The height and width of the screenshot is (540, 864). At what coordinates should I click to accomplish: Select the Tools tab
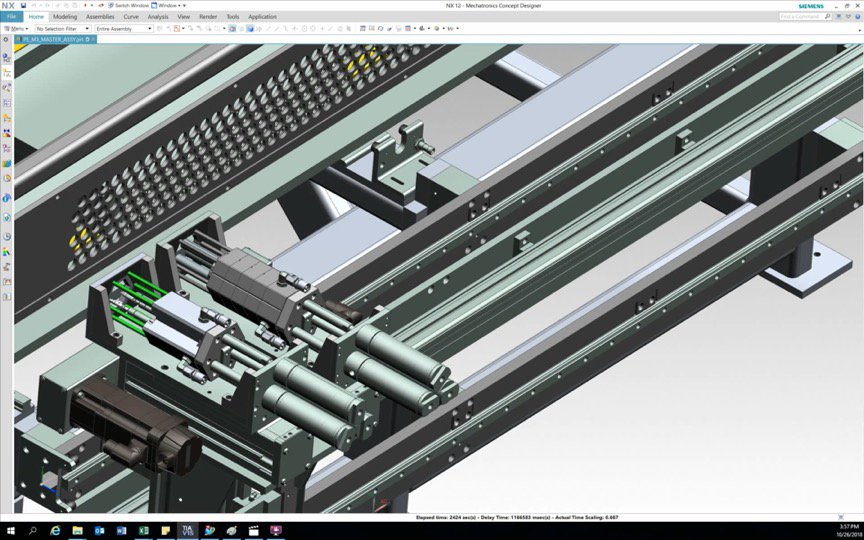233,17
